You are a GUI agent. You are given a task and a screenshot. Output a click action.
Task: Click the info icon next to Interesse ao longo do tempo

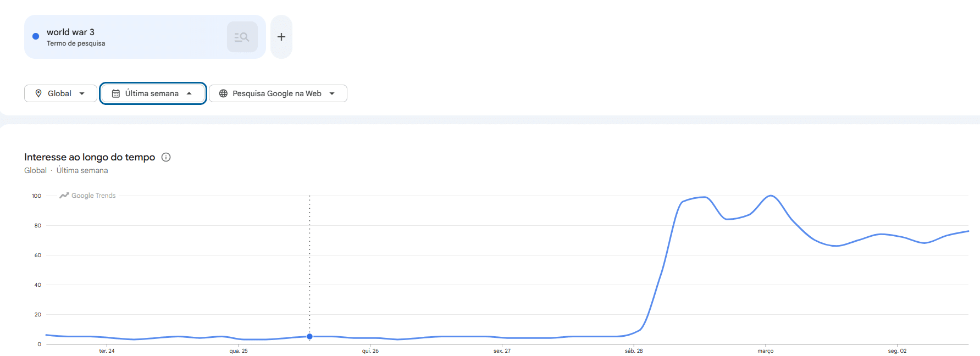click(166, 157)
